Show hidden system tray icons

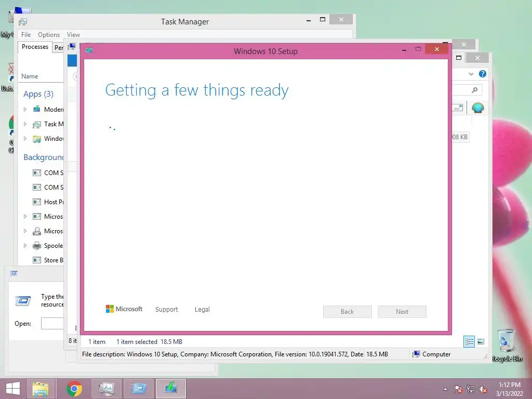pyautogui.click(x=445, y=389)
